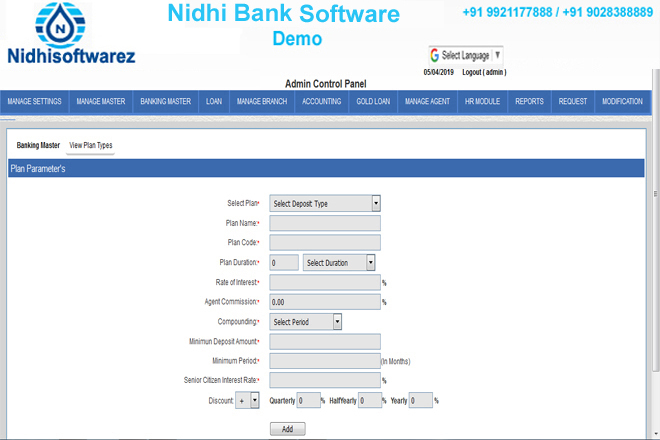This screenshot has width=660, height=440.
Task: Expand the Select Duration dropdown
Action: point(339,263)
